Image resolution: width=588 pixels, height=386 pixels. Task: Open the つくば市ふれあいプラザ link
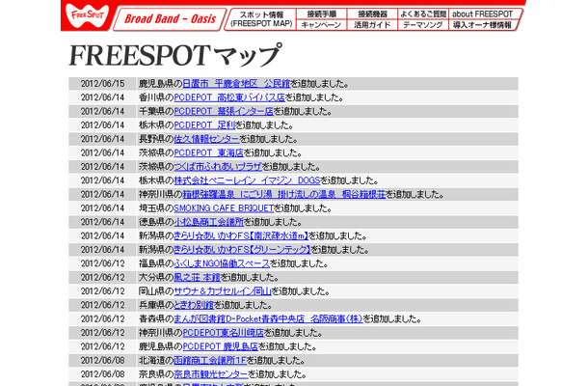click(218, 167)
